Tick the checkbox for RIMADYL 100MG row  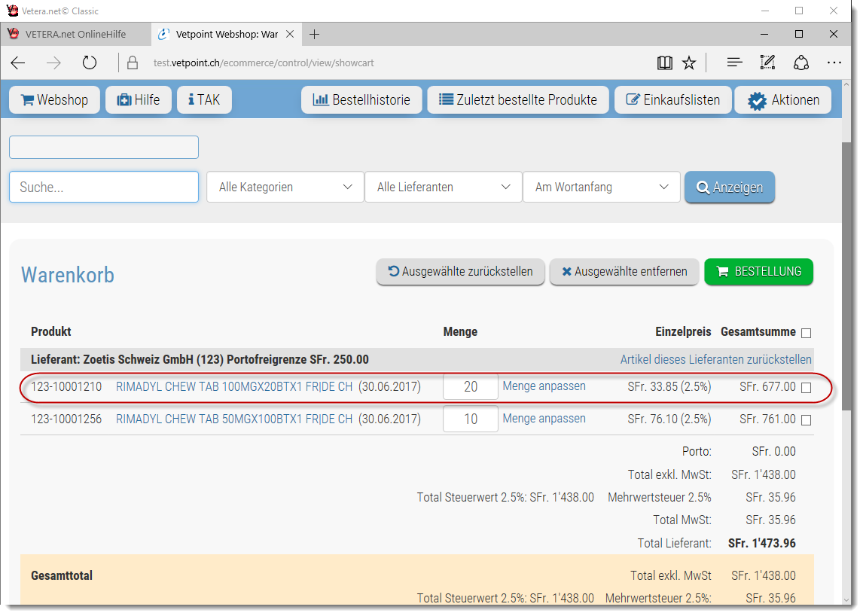point(806,388)
